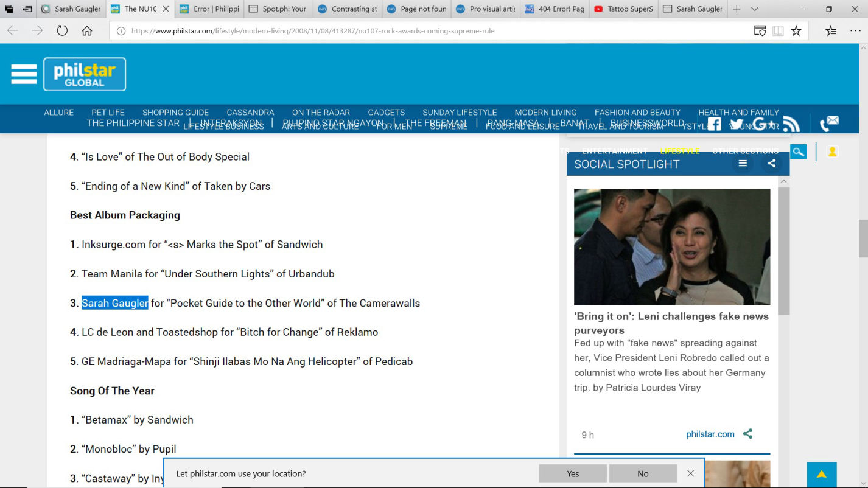This screenshot has width=868, height=488.
Task: Show site information icon in address bar
Action: (x=121, y=31)
